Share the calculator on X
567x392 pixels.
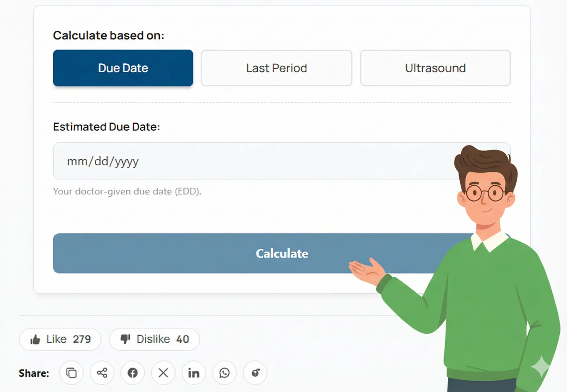click(163, 373)
